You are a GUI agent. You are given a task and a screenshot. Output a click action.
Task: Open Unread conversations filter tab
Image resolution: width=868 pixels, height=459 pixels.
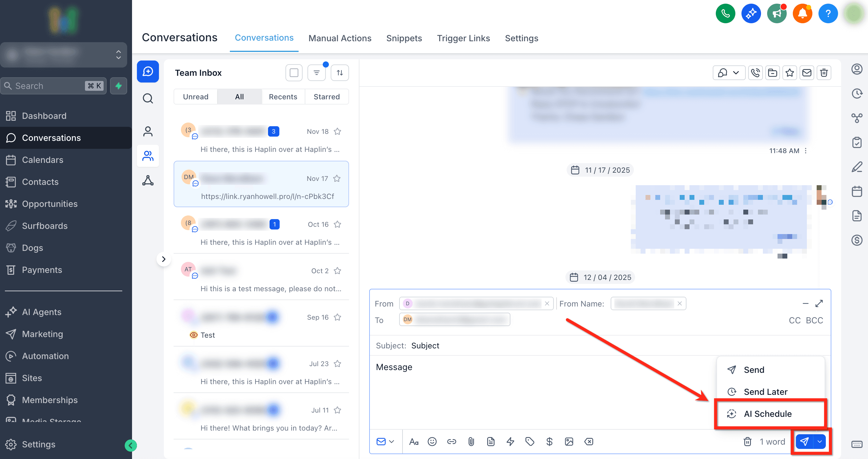pos(195,97)
